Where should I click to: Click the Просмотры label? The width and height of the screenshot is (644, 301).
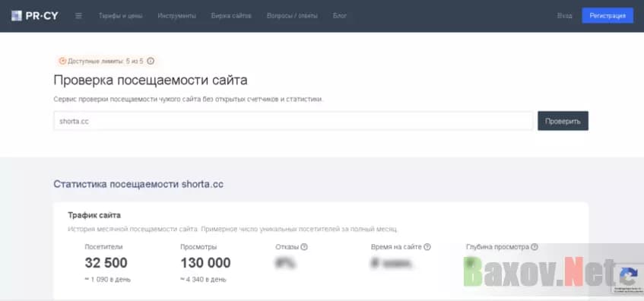[198, 247]
